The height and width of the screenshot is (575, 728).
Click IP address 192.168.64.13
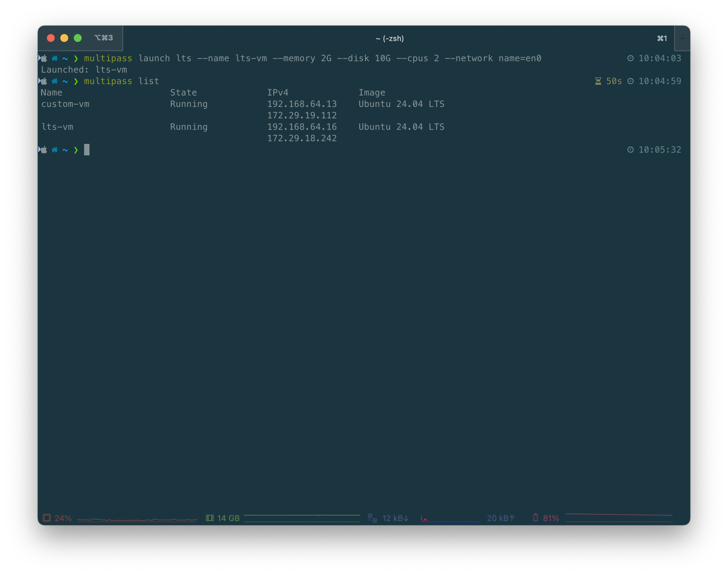(x=302, y=104)
